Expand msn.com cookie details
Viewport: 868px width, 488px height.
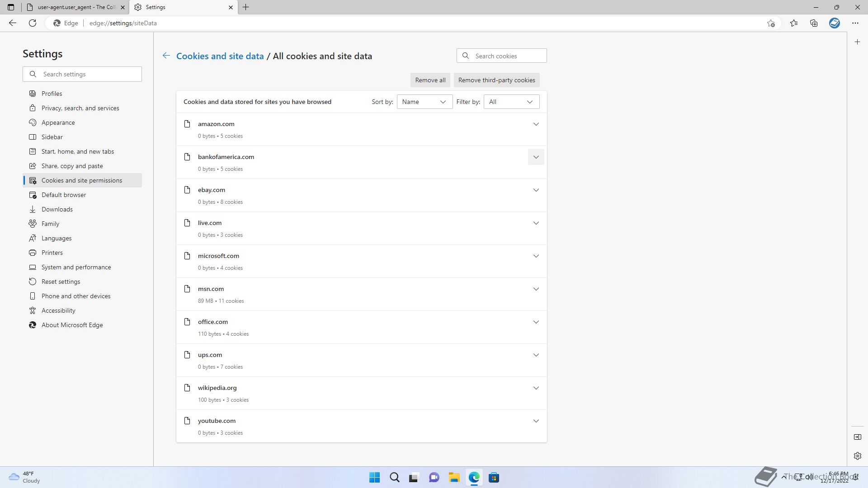click(536, 289)
